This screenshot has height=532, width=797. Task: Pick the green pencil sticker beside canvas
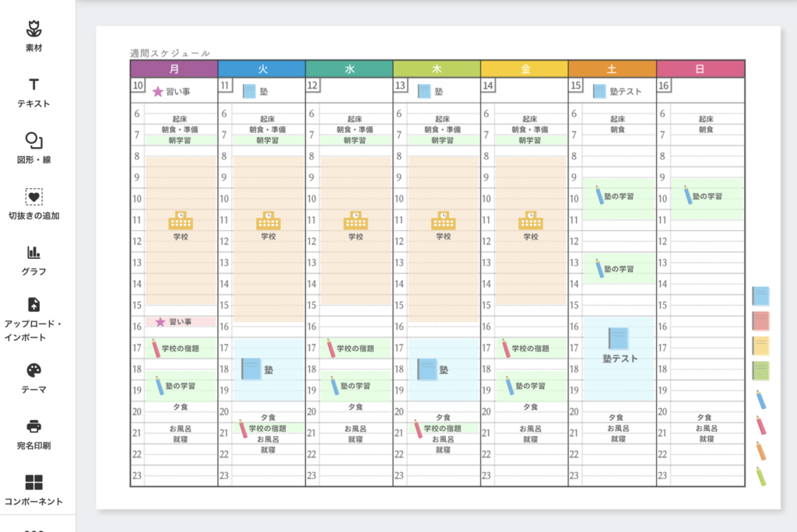761,476
